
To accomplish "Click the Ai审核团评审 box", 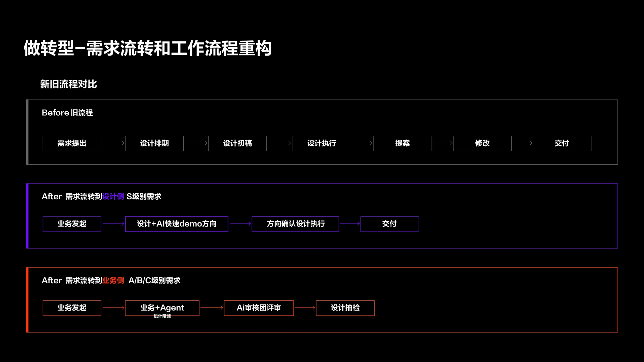I will (259, 308).
